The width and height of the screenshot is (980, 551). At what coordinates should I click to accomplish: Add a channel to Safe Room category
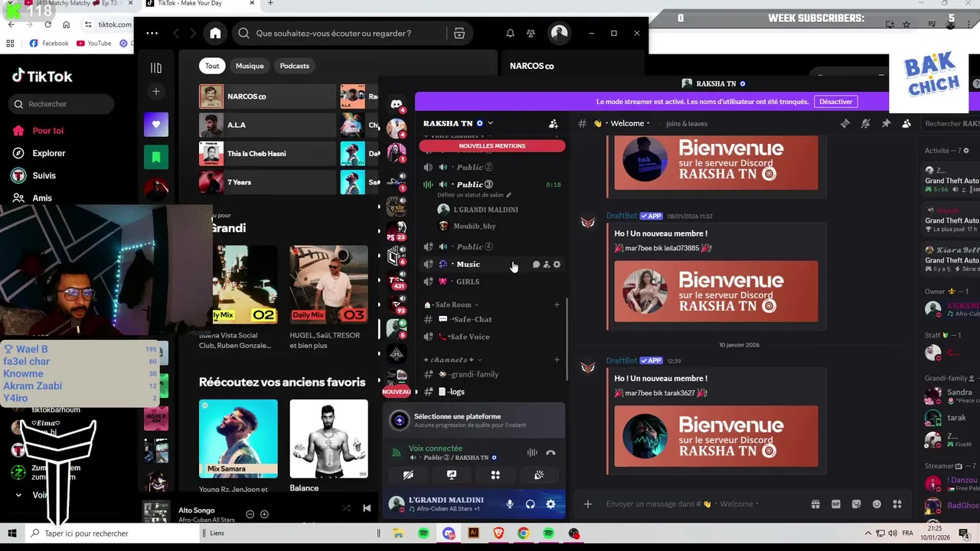[557, 305]
